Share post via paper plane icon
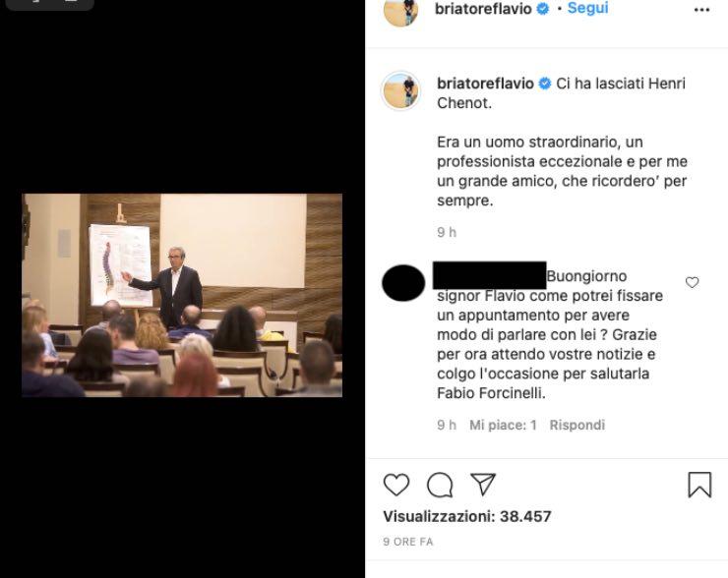Image resolution: width=728 pixels, height=578 pixels. tap(482, 484)
